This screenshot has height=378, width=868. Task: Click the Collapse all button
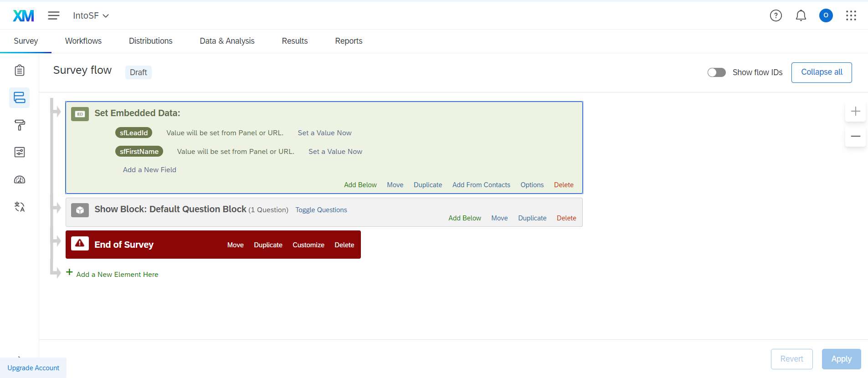coord(821,72)
